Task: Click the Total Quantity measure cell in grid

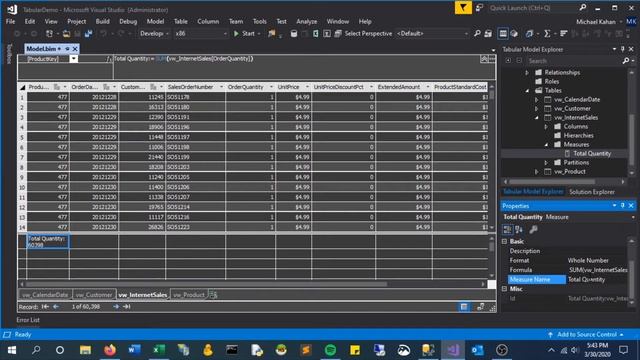Action: 48,242
